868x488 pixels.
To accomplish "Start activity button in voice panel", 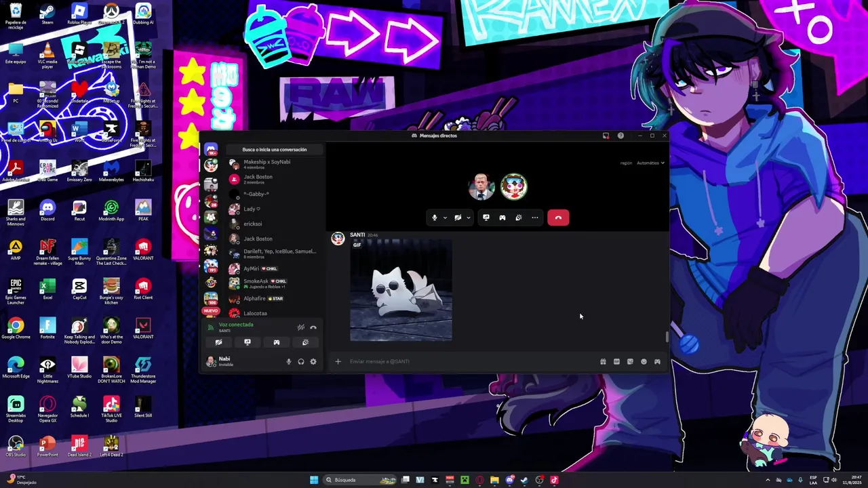I will coord(277,342).
